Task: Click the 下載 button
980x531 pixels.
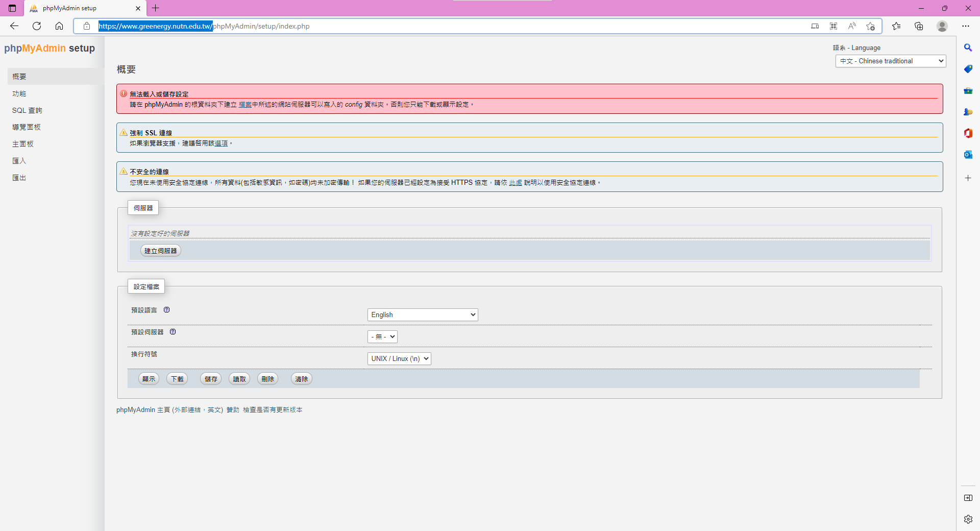Action: click(178, 379)
